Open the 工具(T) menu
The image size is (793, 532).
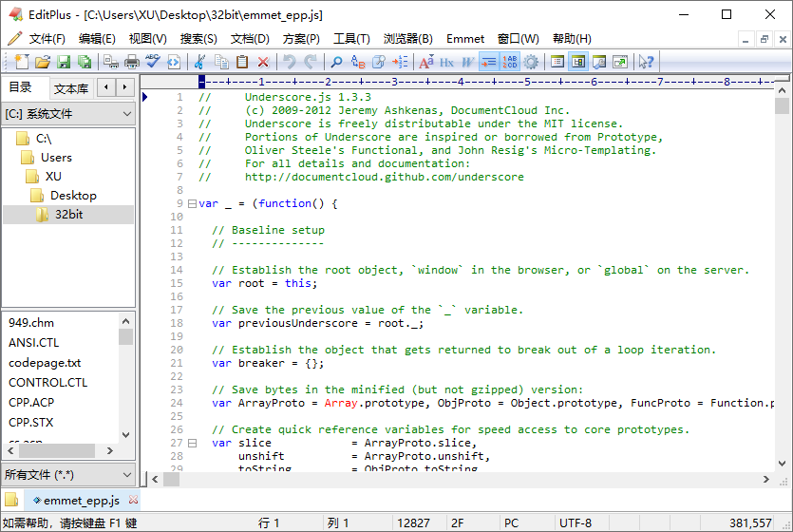tap(351, 38)
